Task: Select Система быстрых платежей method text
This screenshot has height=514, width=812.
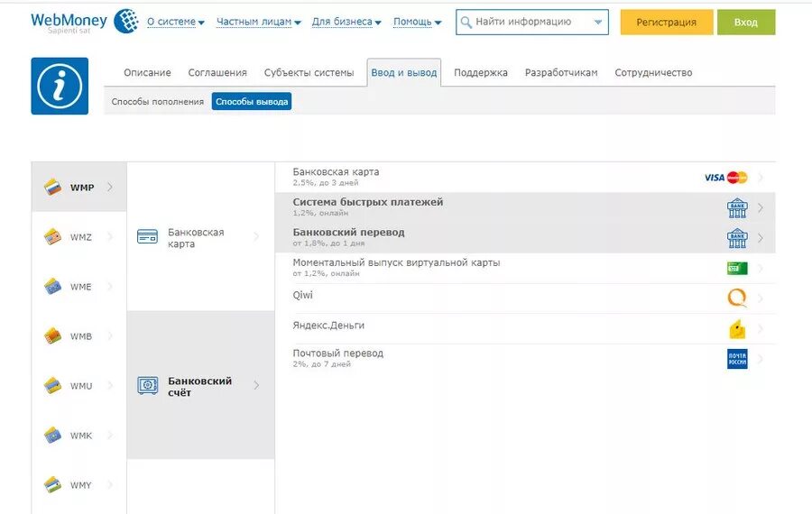Action: [368, 202]
